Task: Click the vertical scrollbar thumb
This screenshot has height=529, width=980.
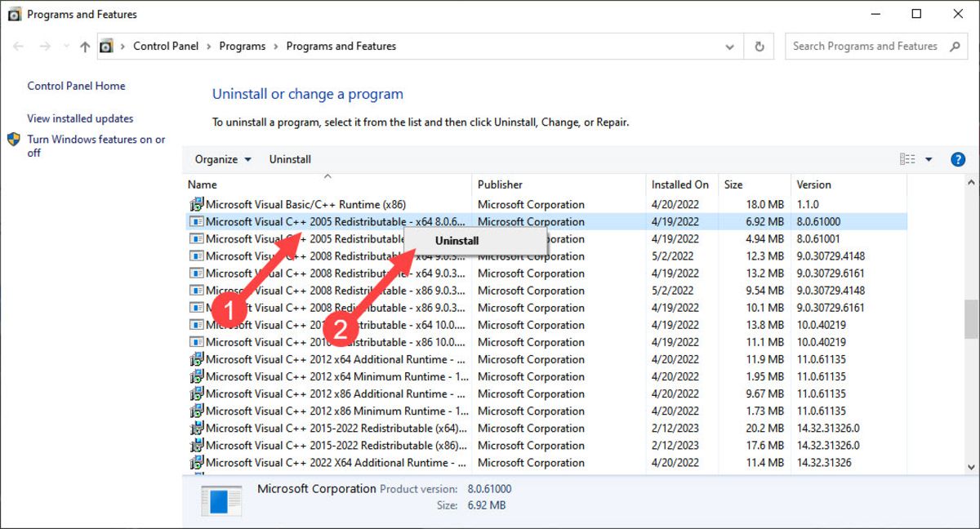Action: 971,318
